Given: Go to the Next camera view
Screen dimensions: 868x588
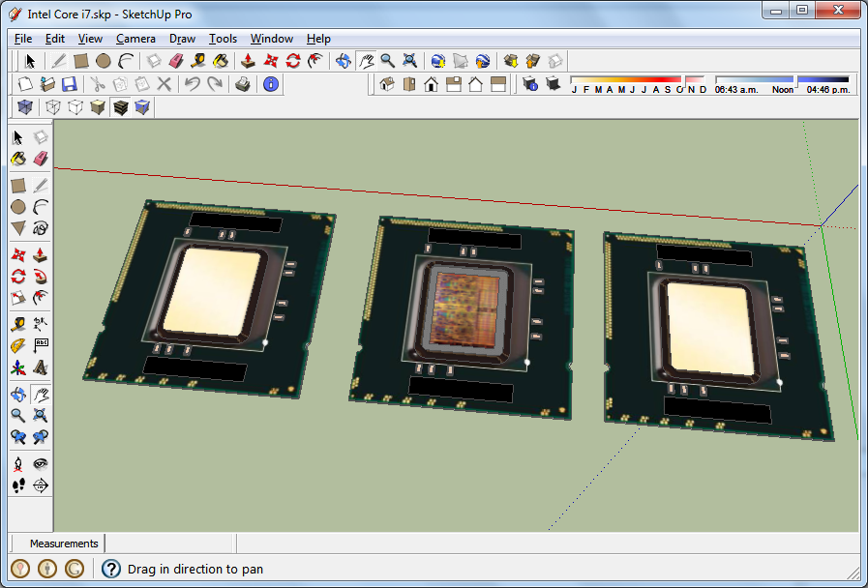Looking at the screenshot, I should click(x=41, y=437).
